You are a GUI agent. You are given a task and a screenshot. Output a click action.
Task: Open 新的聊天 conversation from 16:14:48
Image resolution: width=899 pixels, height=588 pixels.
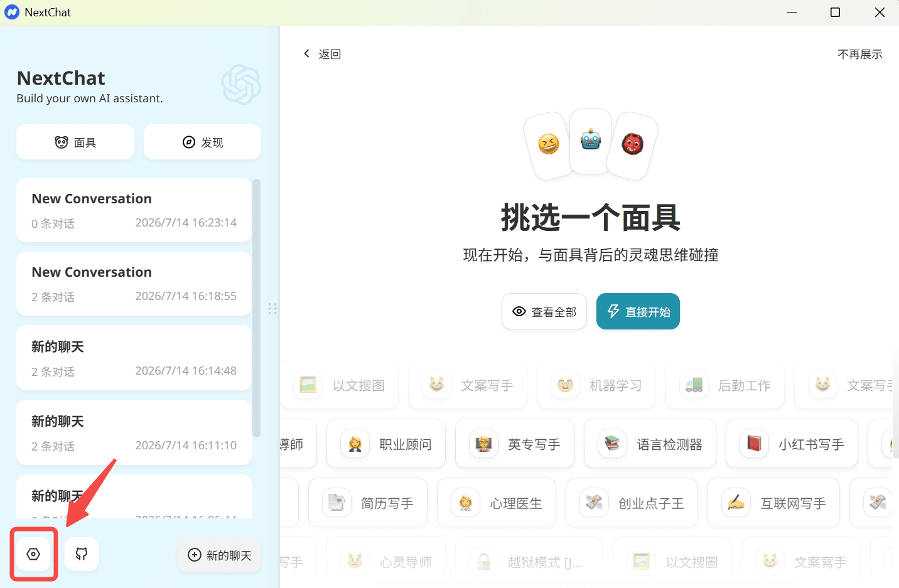[134, 358]
